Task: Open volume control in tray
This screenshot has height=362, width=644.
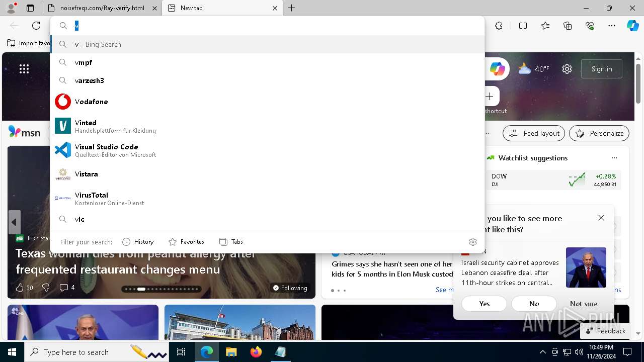Action: (579, 352)
